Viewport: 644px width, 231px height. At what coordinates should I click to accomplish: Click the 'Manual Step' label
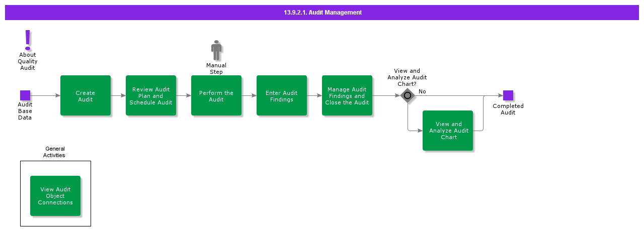(x=216, y=69)
